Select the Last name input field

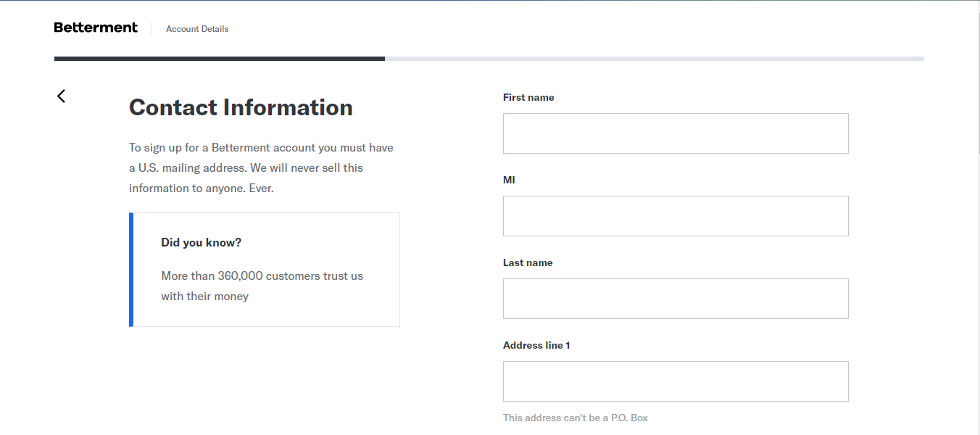[675, 299]
